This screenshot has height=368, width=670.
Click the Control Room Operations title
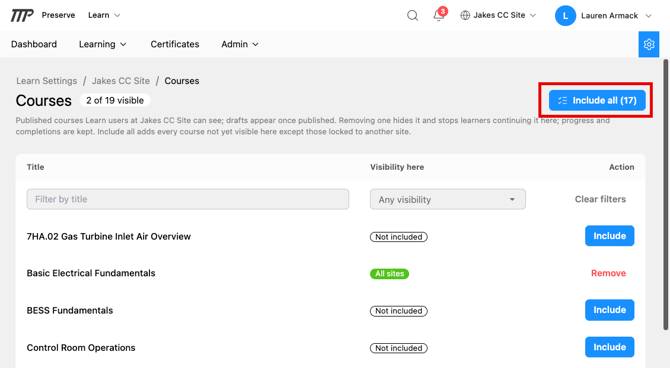click(81, 347)
